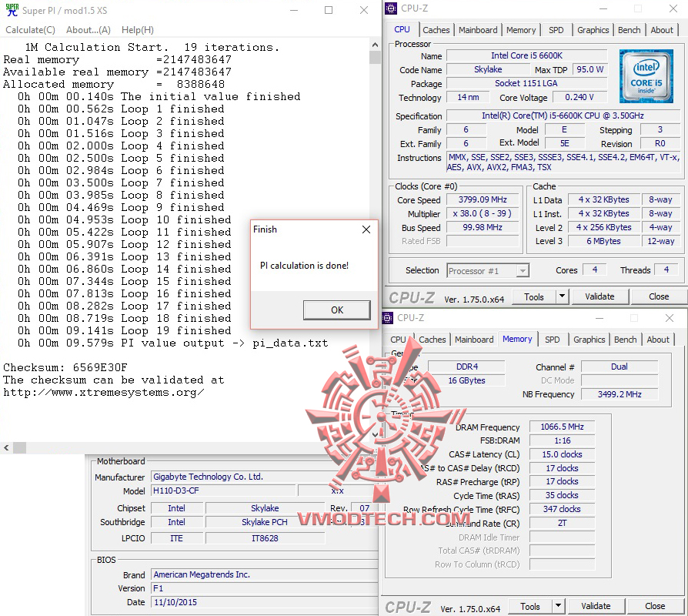Click the American Megatrends Inc. brand field
This screenshot has height=616, width=688.
point(263,574)
